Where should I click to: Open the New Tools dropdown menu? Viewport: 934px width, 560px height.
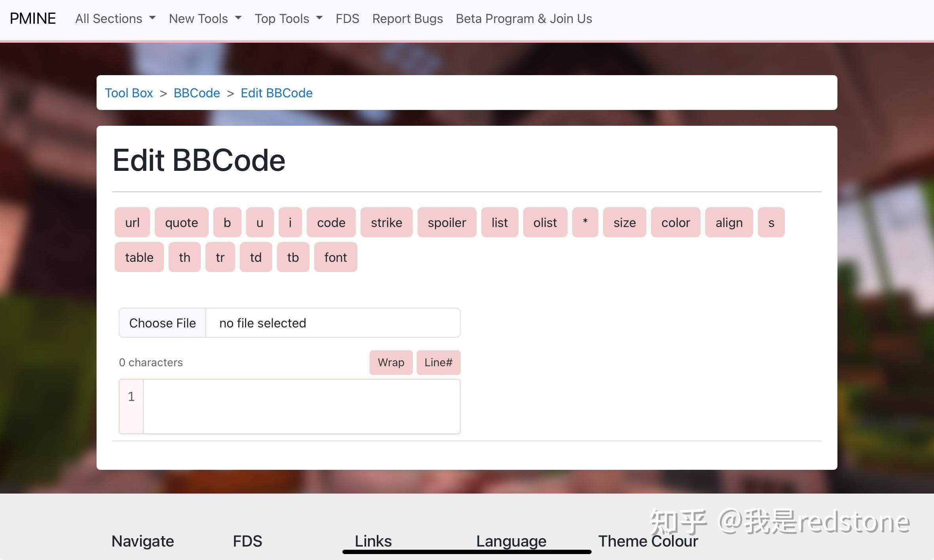(x=205, y=19)
